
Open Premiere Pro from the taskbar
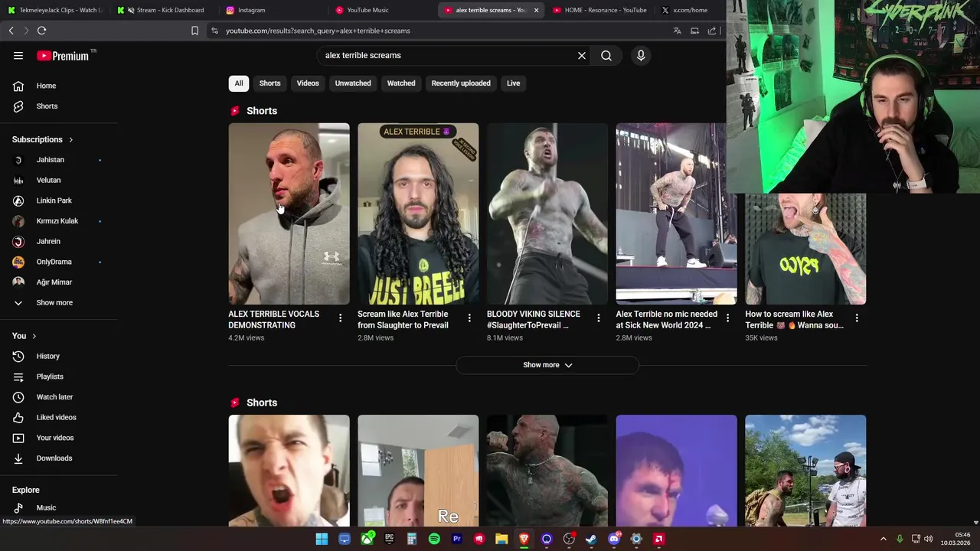pos(457,539)
